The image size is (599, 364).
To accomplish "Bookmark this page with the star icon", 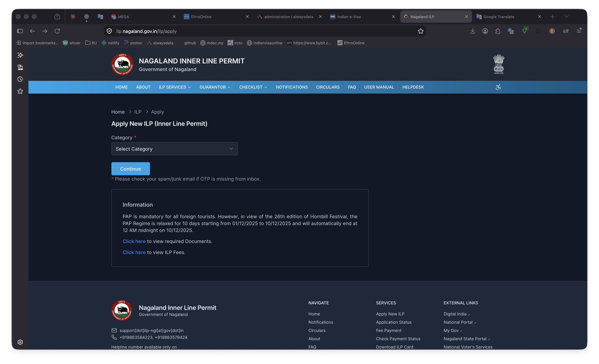I will [x=421, y=31].
